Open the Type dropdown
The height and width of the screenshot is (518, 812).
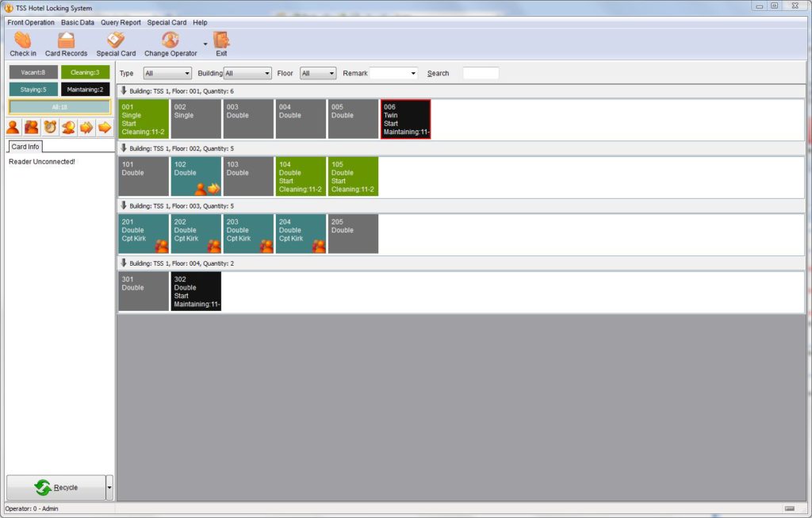[167, 74]
